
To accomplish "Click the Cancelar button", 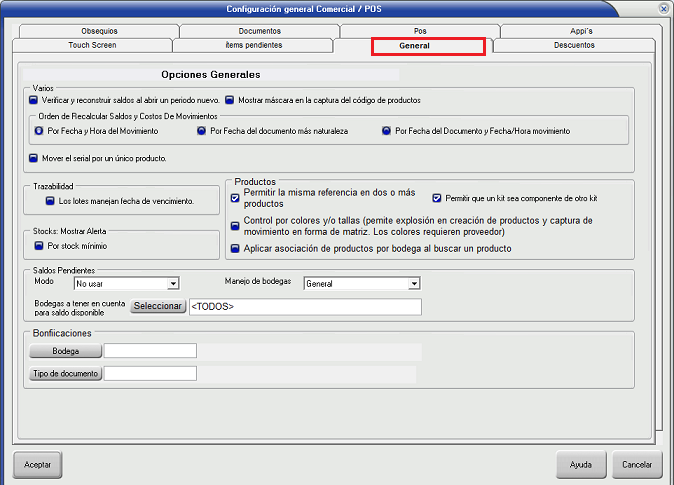I will (x=637, y=464).
